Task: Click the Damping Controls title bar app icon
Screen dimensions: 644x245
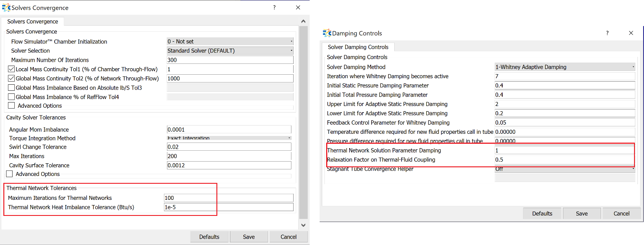Action: point(327,33)
